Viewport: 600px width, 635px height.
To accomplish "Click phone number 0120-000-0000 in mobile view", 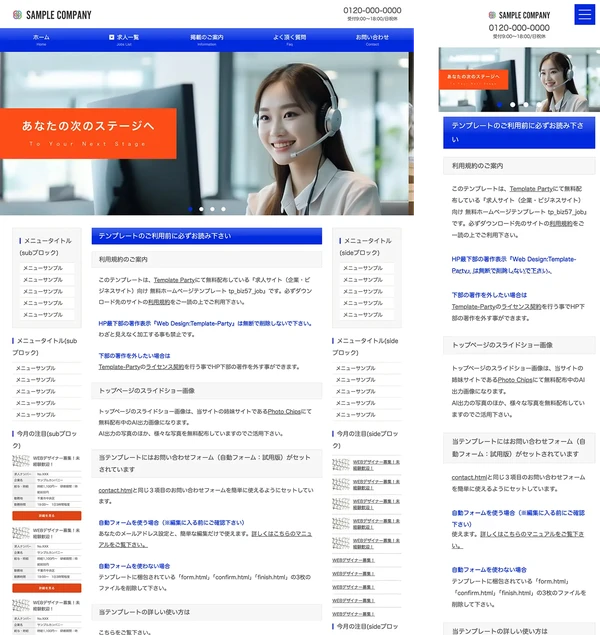I will tap(519, 28).
